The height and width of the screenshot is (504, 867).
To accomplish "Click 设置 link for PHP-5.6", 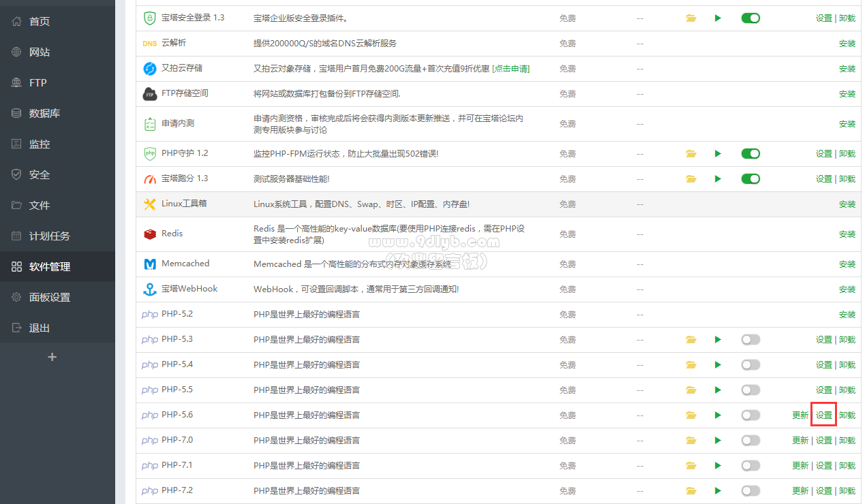I will click(x=823, y=415).
